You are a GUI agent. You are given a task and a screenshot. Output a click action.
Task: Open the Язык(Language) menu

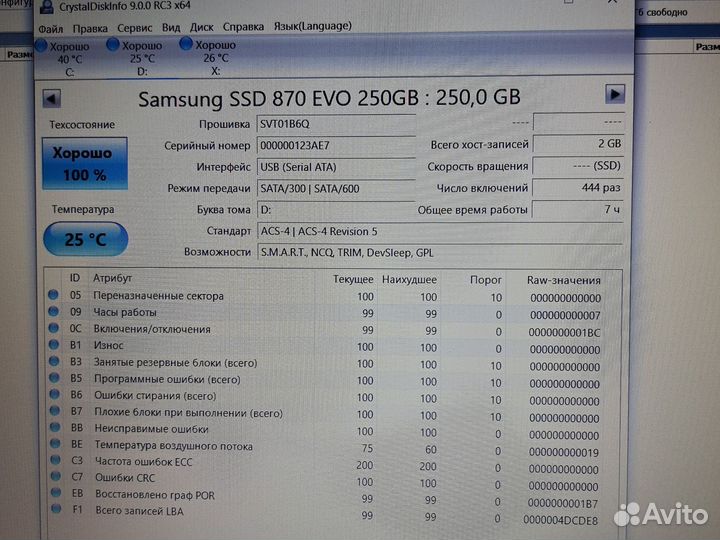(x=313, y=26)
